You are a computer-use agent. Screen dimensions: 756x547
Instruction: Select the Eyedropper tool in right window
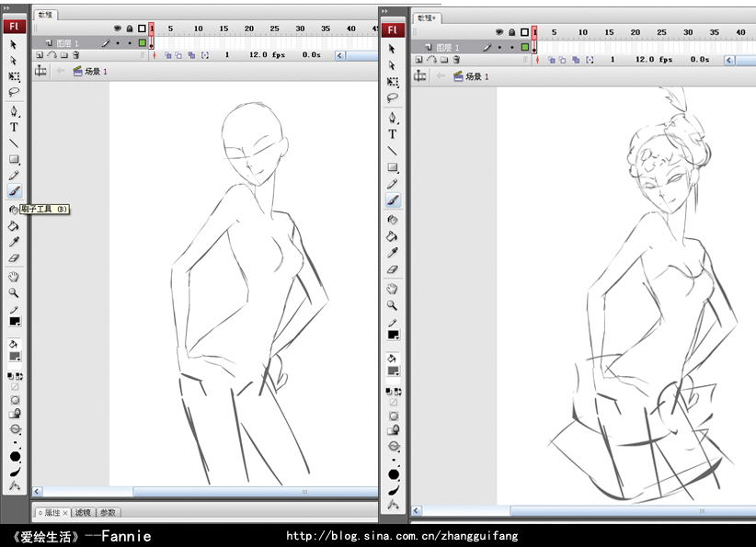pyautogui.click(x=393, y=253)
